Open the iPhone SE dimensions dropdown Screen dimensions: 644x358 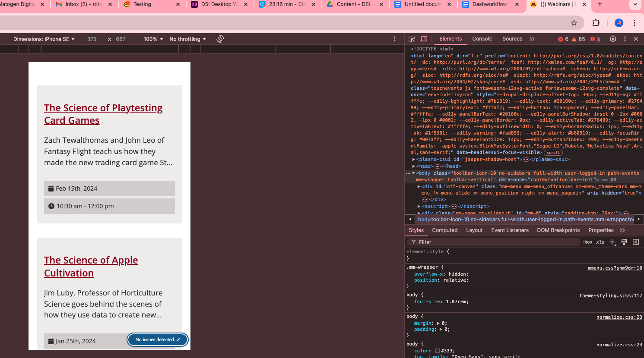tap(44, 39)
